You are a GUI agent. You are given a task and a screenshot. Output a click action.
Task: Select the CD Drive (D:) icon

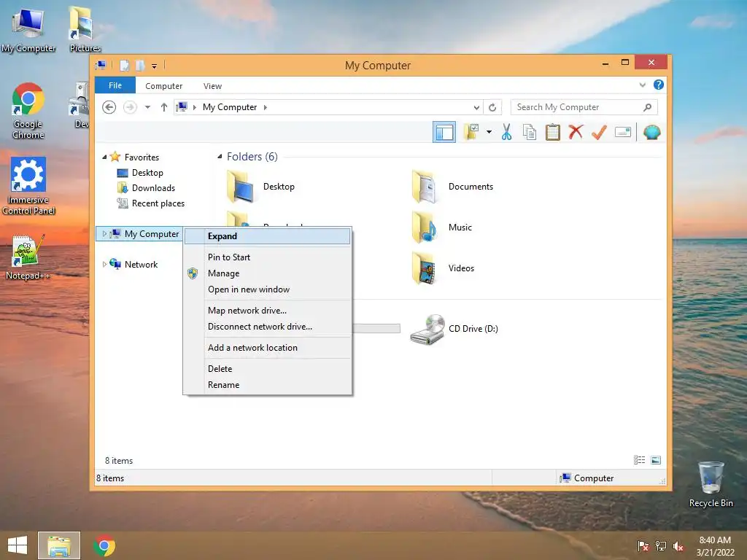pyautogui.click(x=427, y=329)
